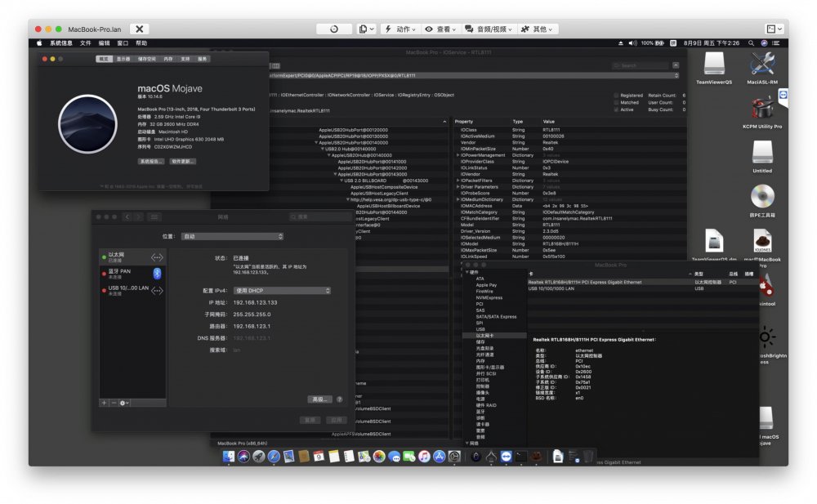The height and width of the screenshot is (504, 817).
Task: Click the eject icon in the menu bar
Action: pyautogui.click(x=621, y=43)
